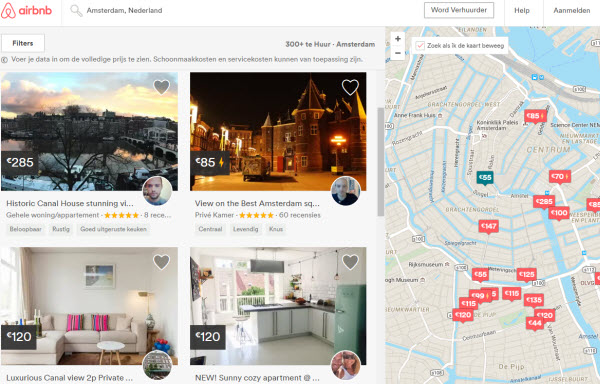Open the night square listing photo
The width and height of the screenshot is (600, 384).
pos(278,131)
